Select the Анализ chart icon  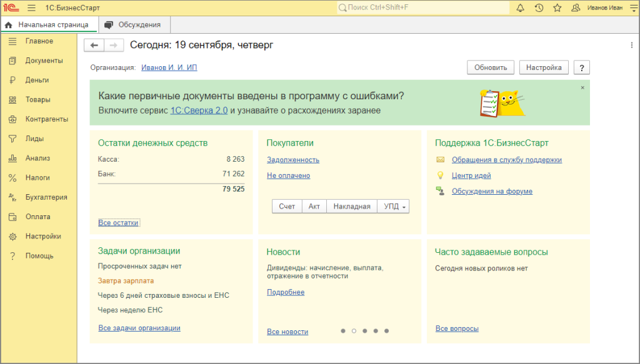coord(14,158)
